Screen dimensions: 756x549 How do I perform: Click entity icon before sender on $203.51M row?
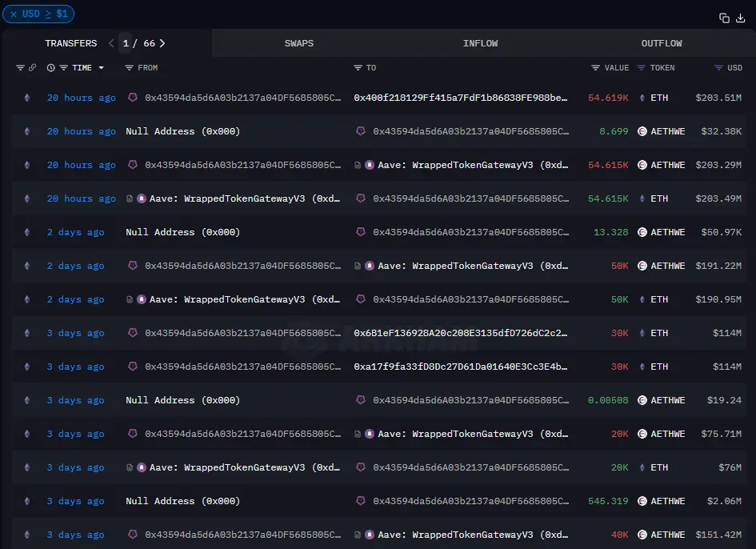pyautogui.click(x=133, y=98)
